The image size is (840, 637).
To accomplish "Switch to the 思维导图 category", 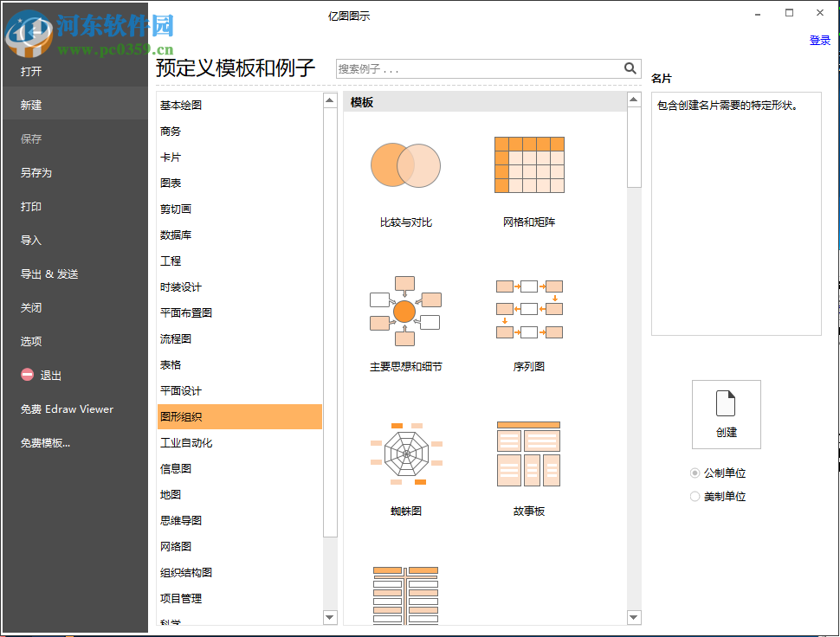I will pyautogui.click(x=182, y=520).
